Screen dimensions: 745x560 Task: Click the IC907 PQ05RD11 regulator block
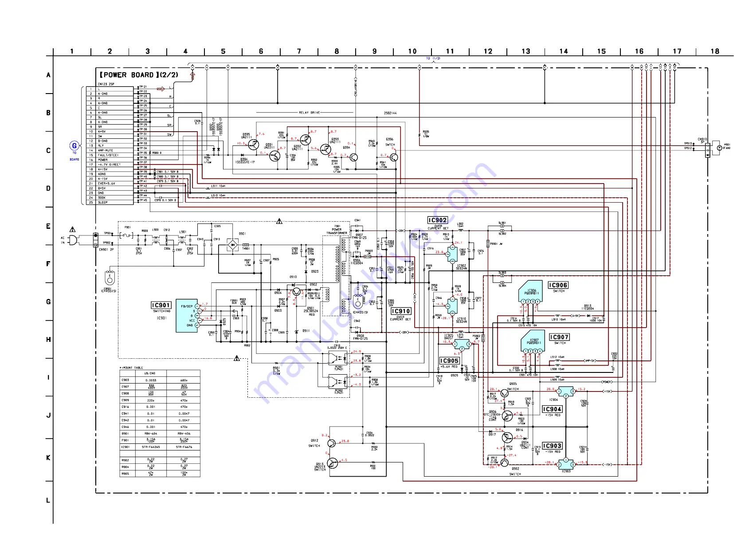coord(532,341)
